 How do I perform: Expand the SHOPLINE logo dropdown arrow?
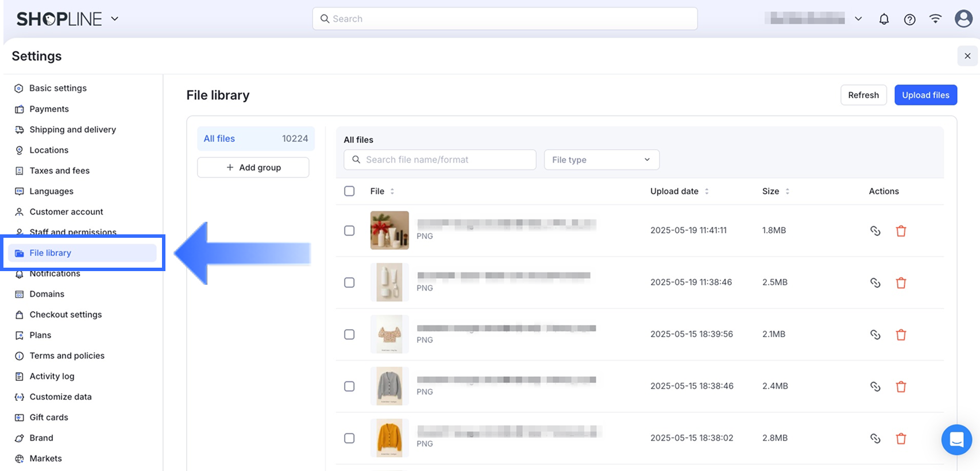(115, 19)
